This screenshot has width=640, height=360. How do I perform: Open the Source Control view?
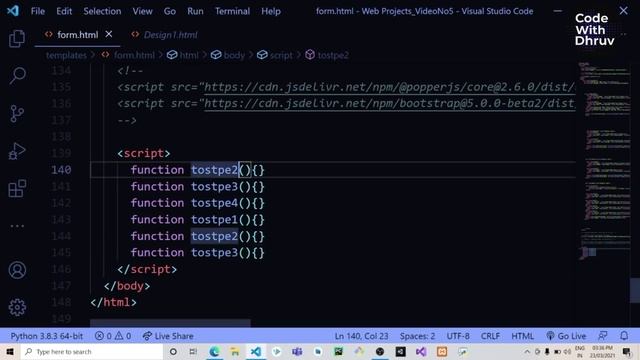click(x=17, y=113)
